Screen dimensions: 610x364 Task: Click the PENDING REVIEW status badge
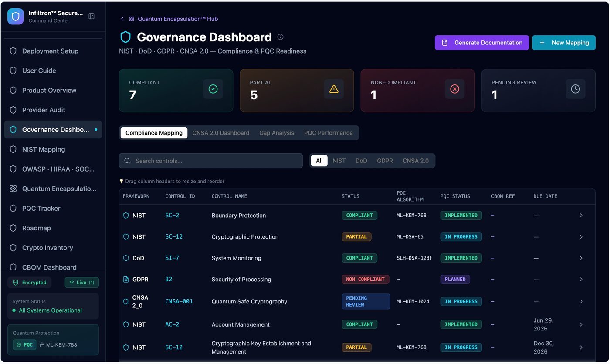366,301
